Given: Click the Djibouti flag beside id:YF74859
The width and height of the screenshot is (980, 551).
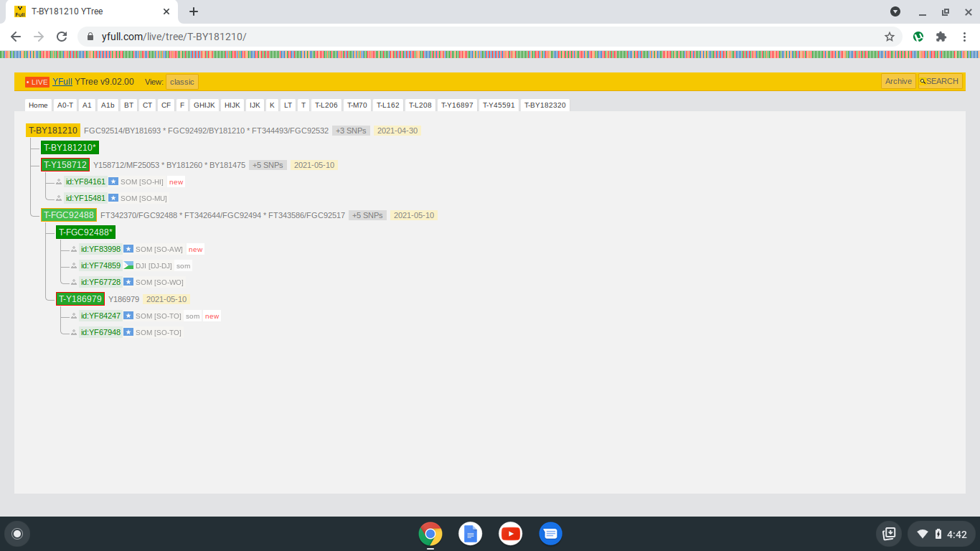Looking at the screenshot, I should [128, 265].
